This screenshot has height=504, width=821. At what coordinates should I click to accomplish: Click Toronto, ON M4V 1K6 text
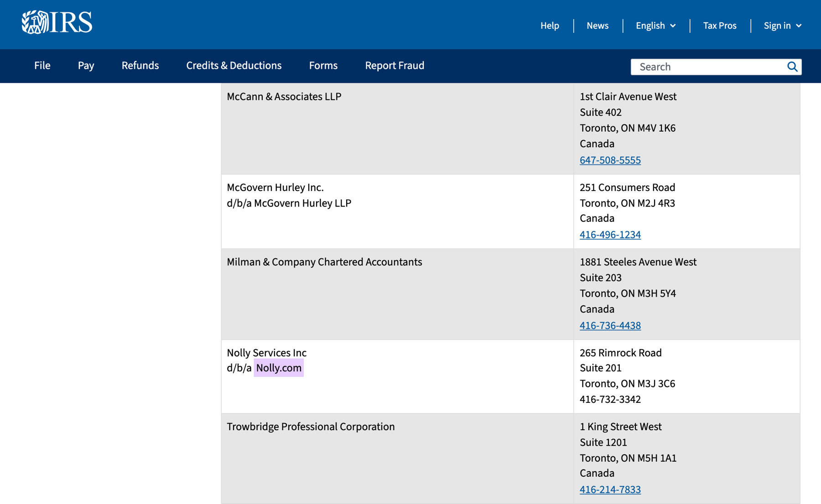[628, 128]
